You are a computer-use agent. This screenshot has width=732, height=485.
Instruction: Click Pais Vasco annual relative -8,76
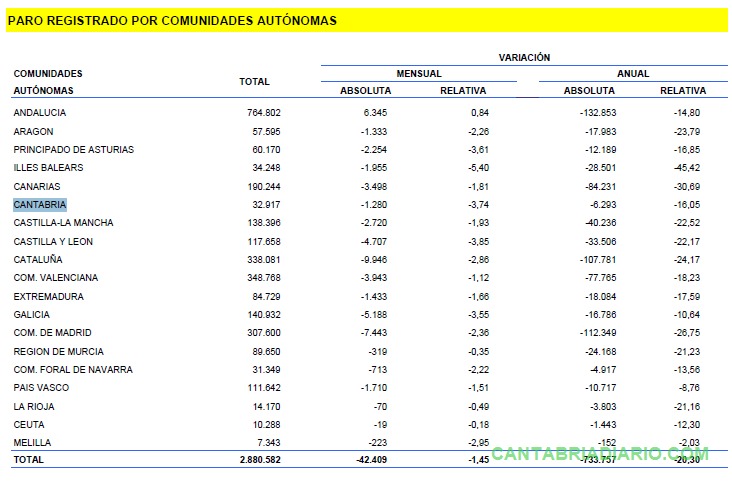coord(689,388)
